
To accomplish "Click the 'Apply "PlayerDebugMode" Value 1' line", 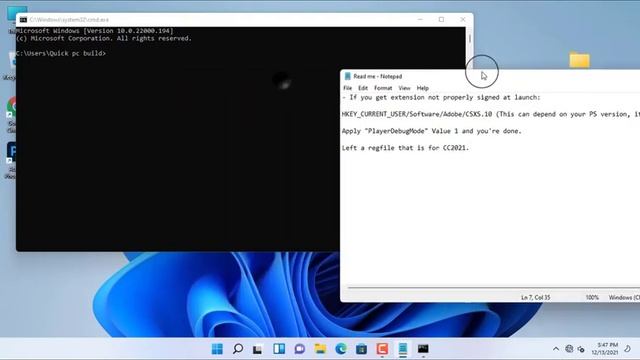I will pos(431,131).
